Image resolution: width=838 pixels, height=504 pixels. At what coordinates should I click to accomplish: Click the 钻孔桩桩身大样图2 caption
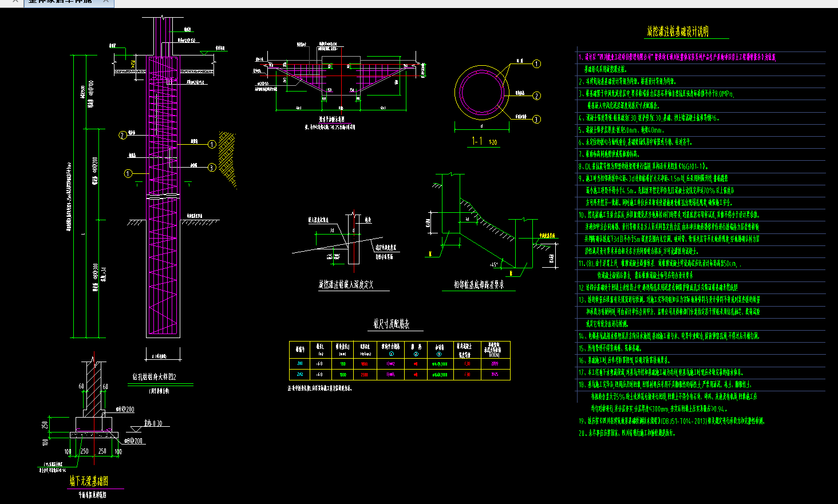point(154,377)
